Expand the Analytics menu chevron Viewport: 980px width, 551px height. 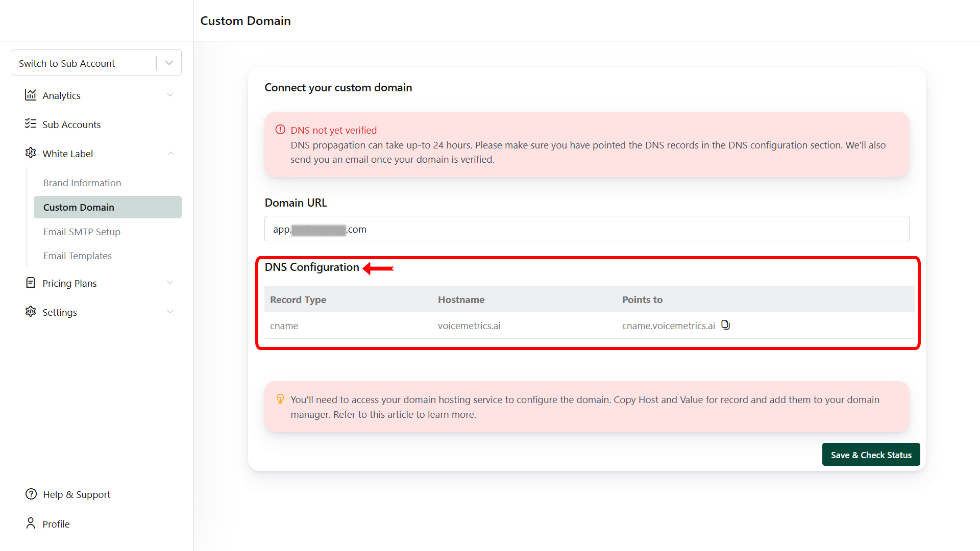[170, 95]
